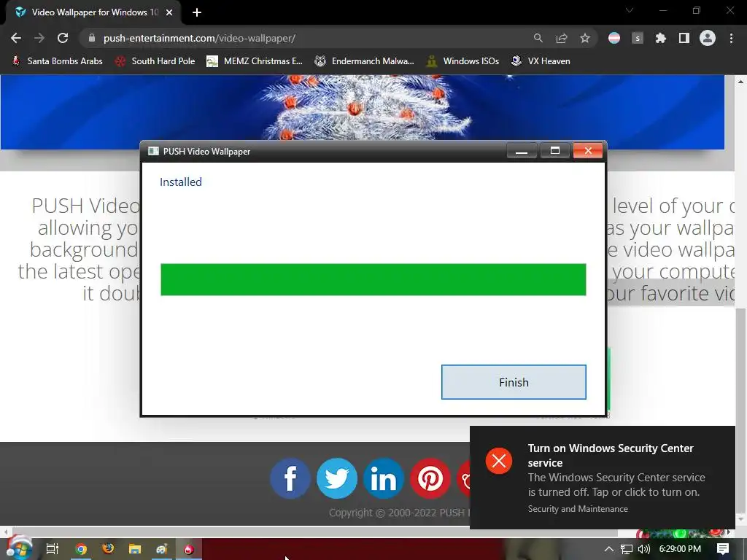The width and height of the screenshot is (747, 560).
Task: Click the gray S extension icon
Action: (x=638, y=38)
